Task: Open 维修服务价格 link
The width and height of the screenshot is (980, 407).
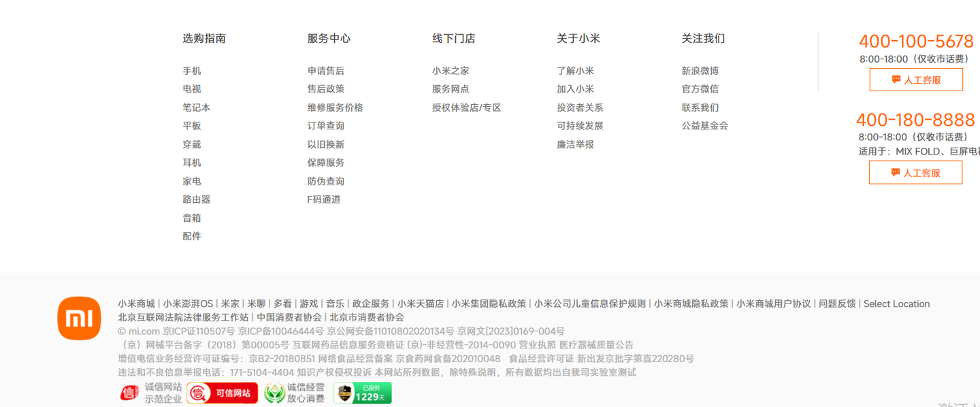Action: [336, 108]
